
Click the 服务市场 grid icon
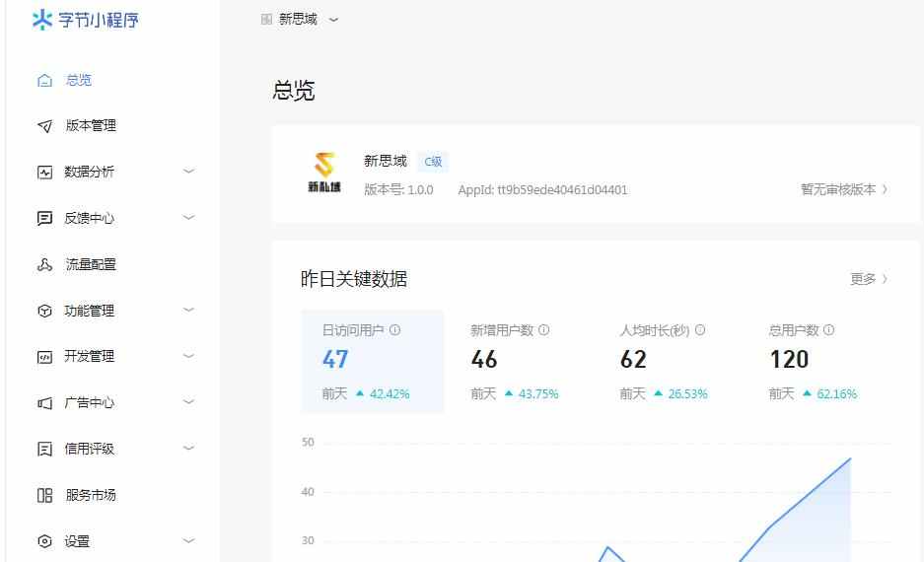click(x=44, y=495)
